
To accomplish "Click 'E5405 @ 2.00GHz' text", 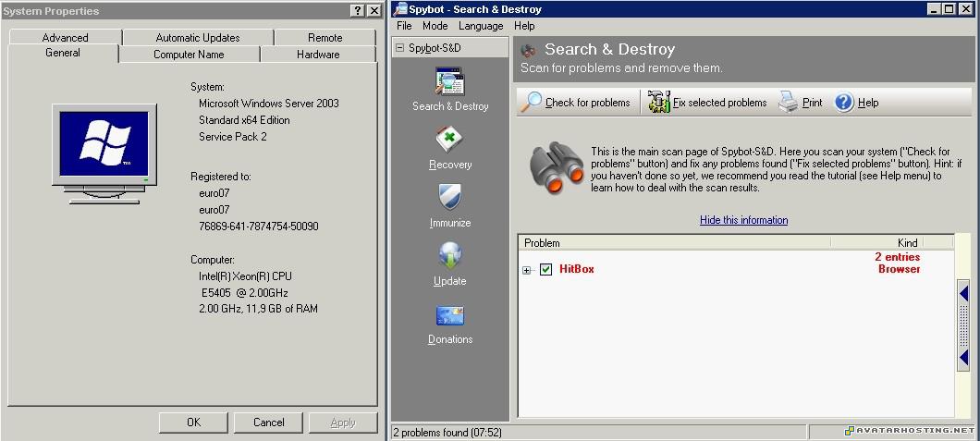I will point(244,292).
